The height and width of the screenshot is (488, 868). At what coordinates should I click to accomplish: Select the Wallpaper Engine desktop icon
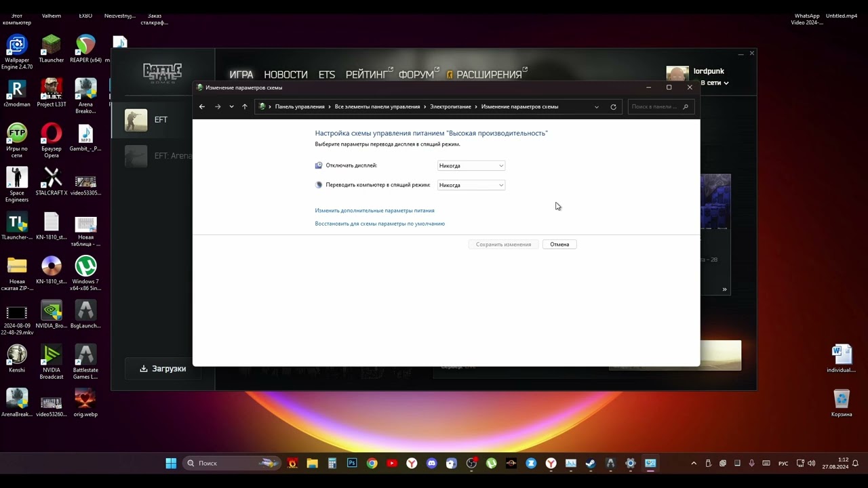click(17, 52)
